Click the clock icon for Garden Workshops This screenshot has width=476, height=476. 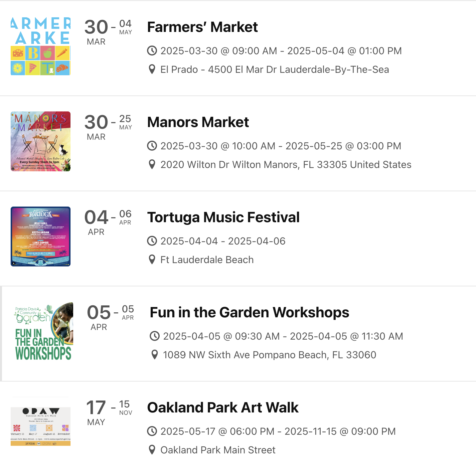[x=155, y=336]
